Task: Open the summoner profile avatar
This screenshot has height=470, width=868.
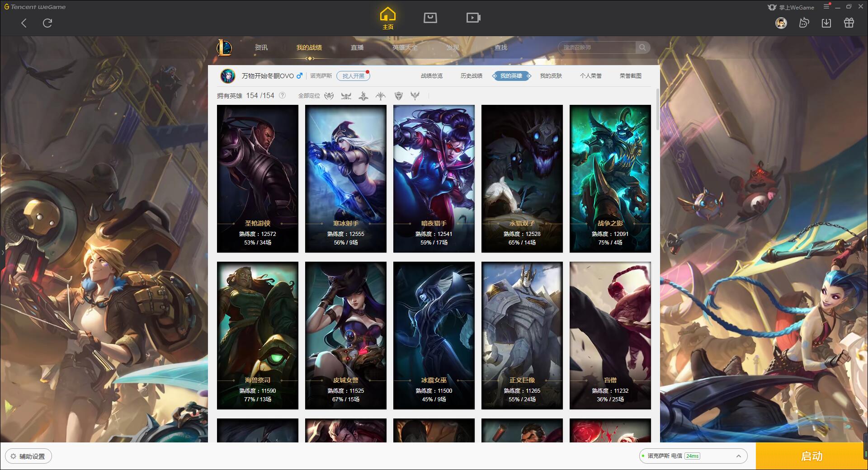Action: pyautogui.click(x=228, y=76)
